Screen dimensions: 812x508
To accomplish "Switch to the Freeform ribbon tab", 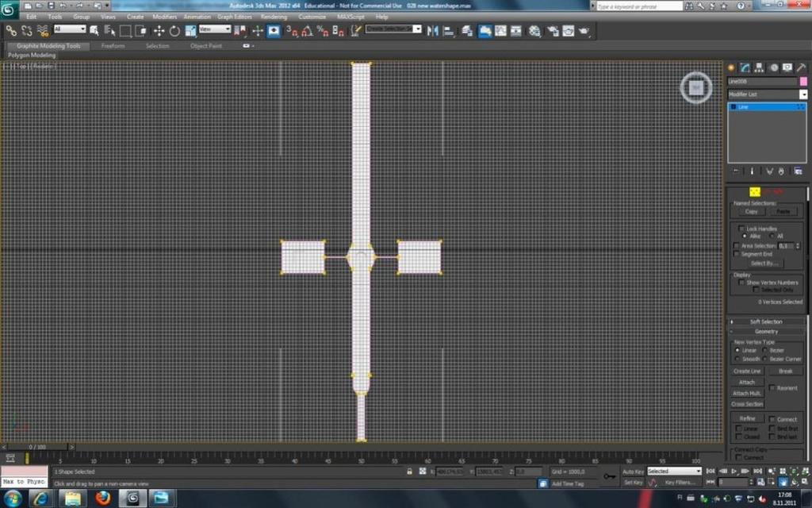I will (113, 45).
